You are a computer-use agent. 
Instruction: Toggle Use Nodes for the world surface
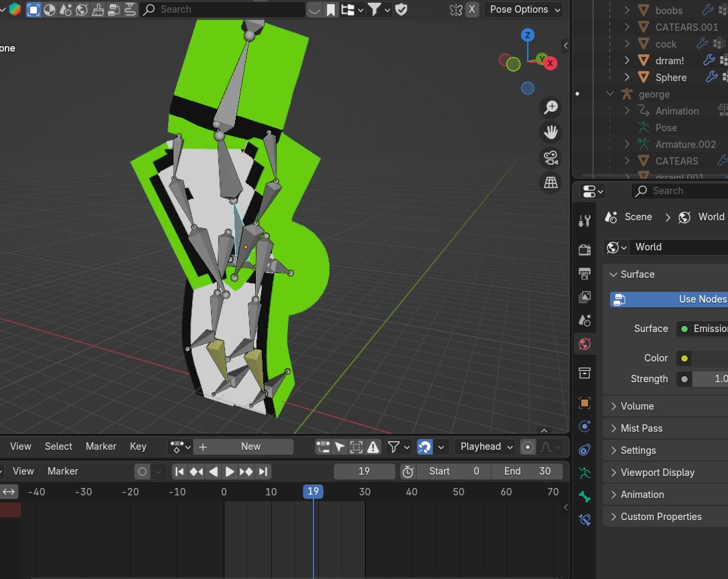click(670, 299)
